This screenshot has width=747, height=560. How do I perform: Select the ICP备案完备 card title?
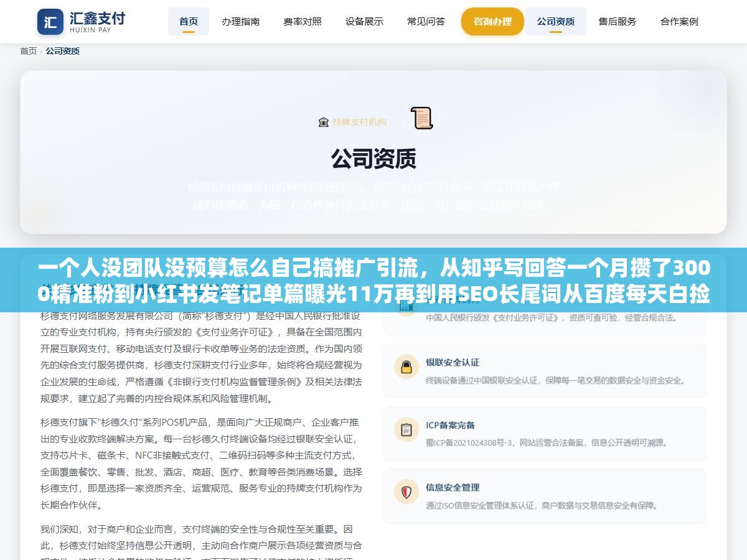(450, 425)
